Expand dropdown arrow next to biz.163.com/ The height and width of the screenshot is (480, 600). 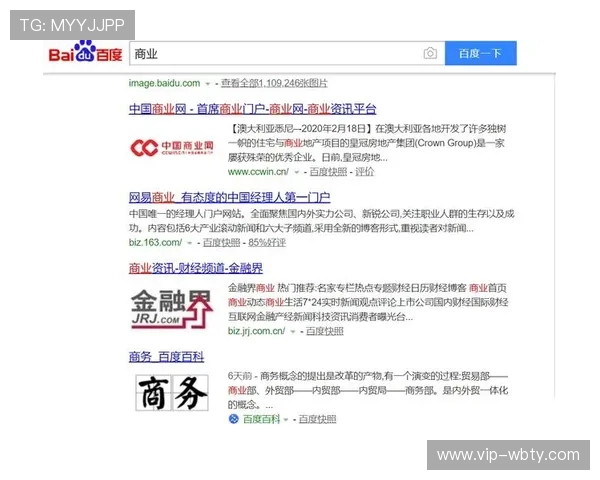(x=189, y=243)
